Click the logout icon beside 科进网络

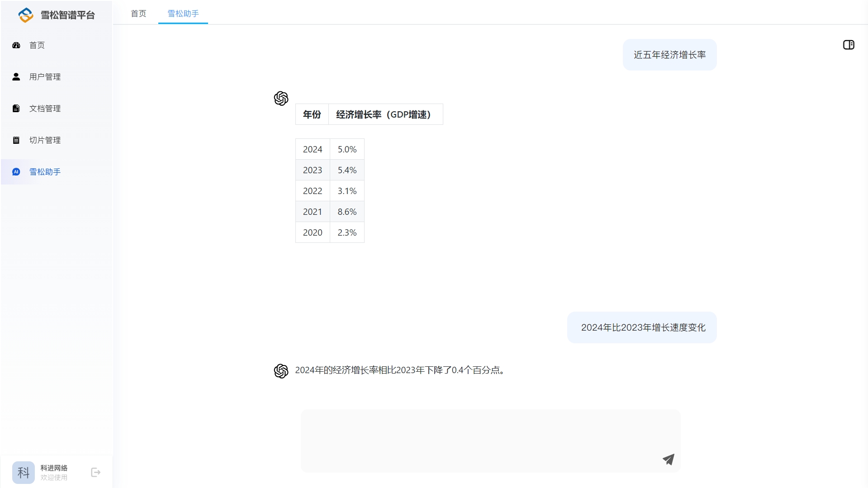tap(95, 472)
